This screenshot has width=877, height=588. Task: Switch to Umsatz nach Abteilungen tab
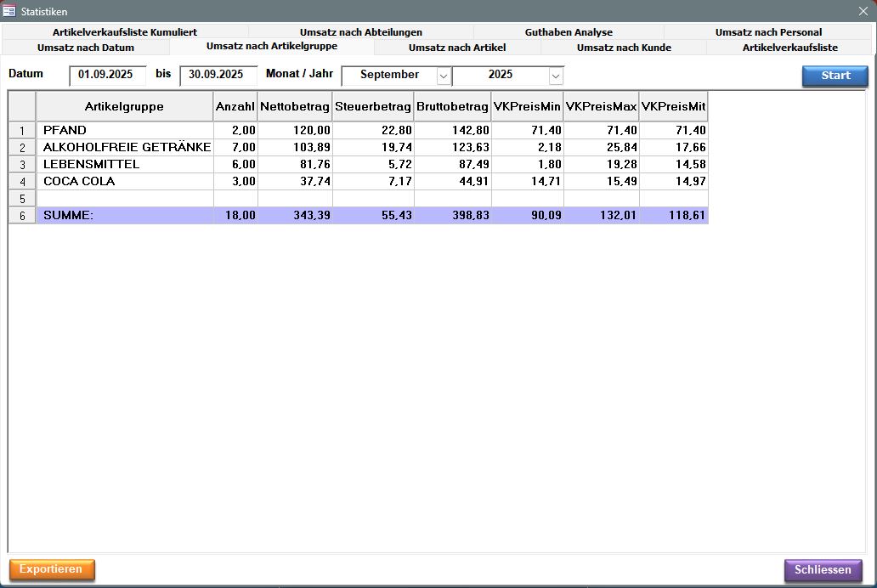[x=360, y=32]
